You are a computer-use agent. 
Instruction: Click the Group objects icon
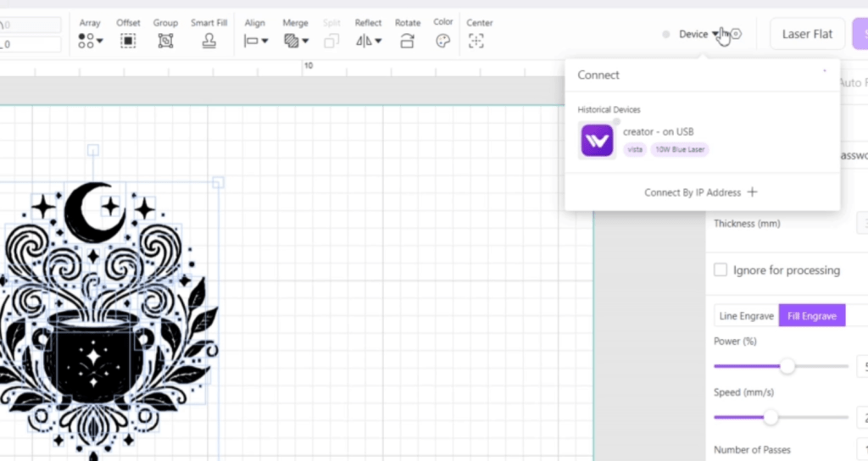(x=165, y=40)
